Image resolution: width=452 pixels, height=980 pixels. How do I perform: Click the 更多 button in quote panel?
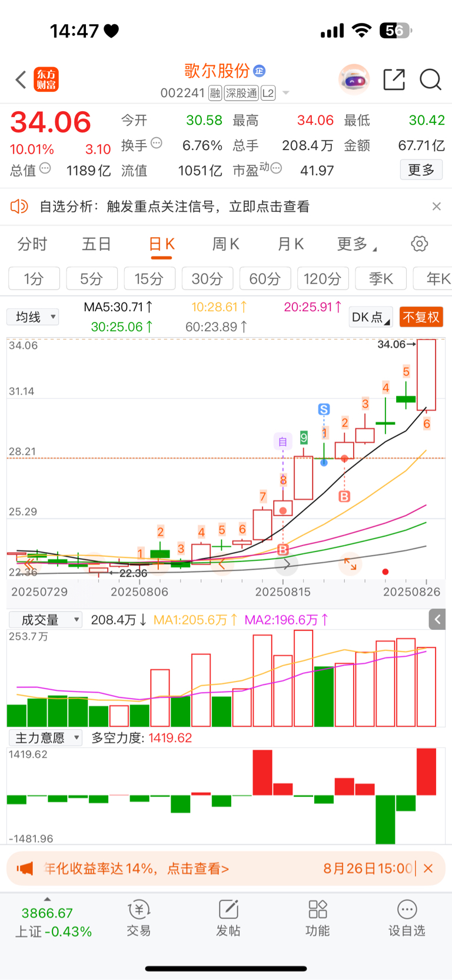[421, 170]
